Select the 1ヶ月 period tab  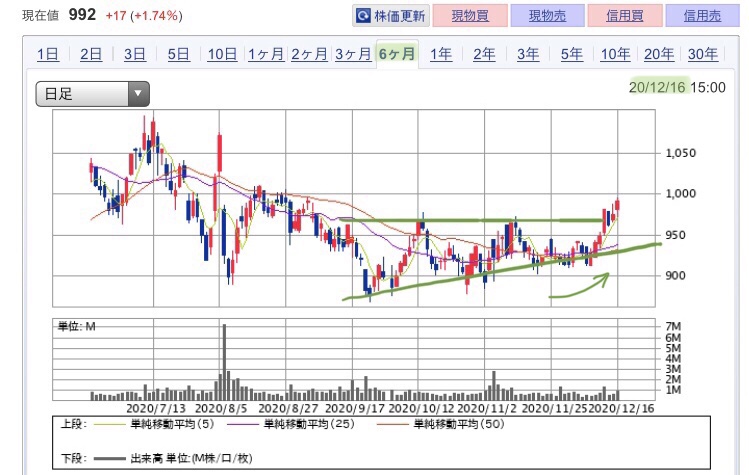pyautogui.click(x=266, y=55)
